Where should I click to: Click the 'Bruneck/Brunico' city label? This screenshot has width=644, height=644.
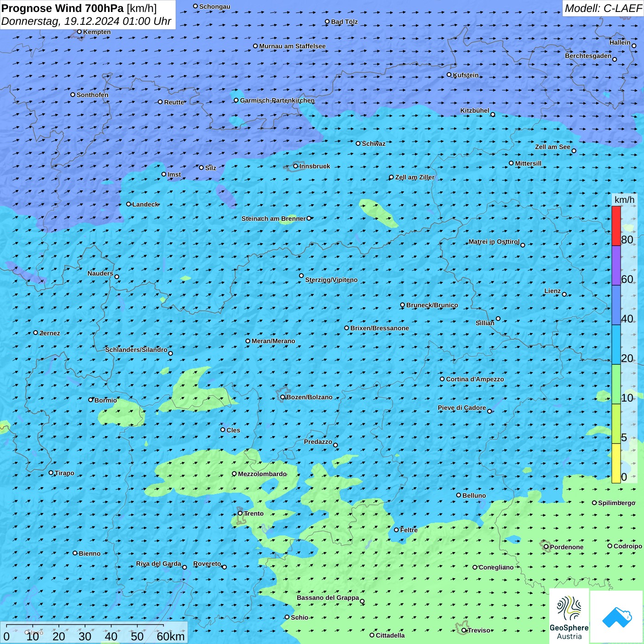[x=432, y=305]
